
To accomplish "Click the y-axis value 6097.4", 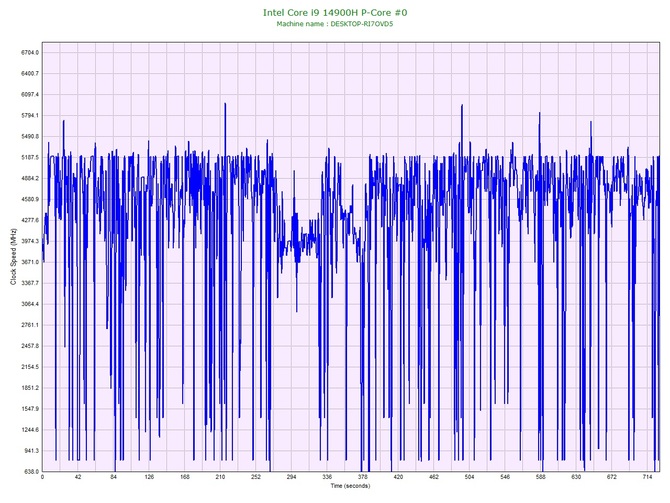I will coord(30,94).
